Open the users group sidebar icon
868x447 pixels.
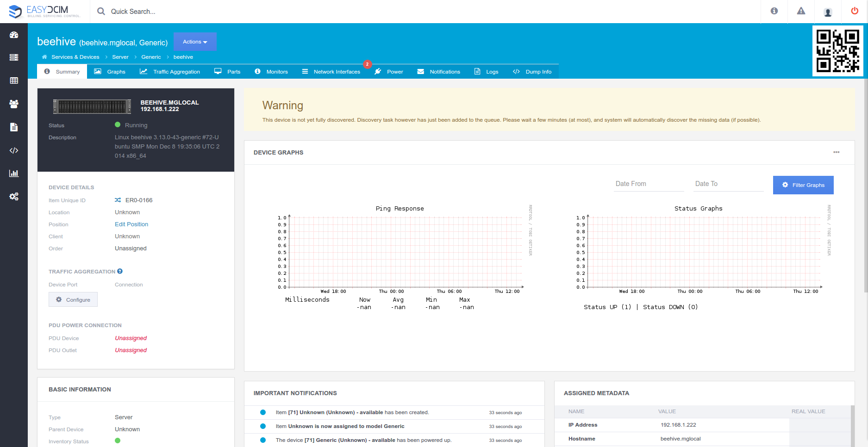[x=14, y=104]
